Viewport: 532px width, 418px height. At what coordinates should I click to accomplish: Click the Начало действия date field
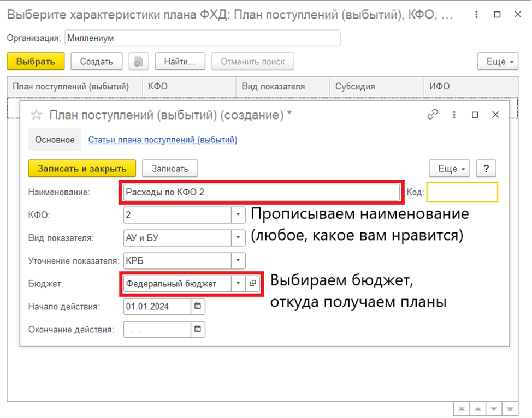[x=157, y=307]
